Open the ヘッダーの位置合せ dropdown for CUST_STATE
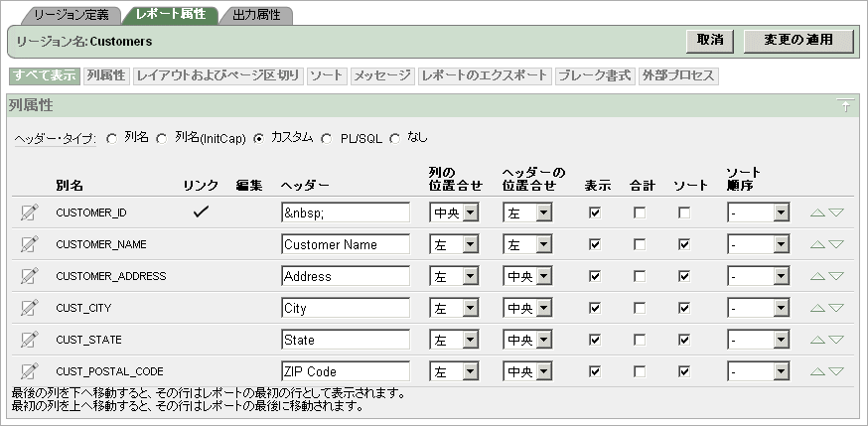This screenshot has width=868, height=426. tap(527, 340)
